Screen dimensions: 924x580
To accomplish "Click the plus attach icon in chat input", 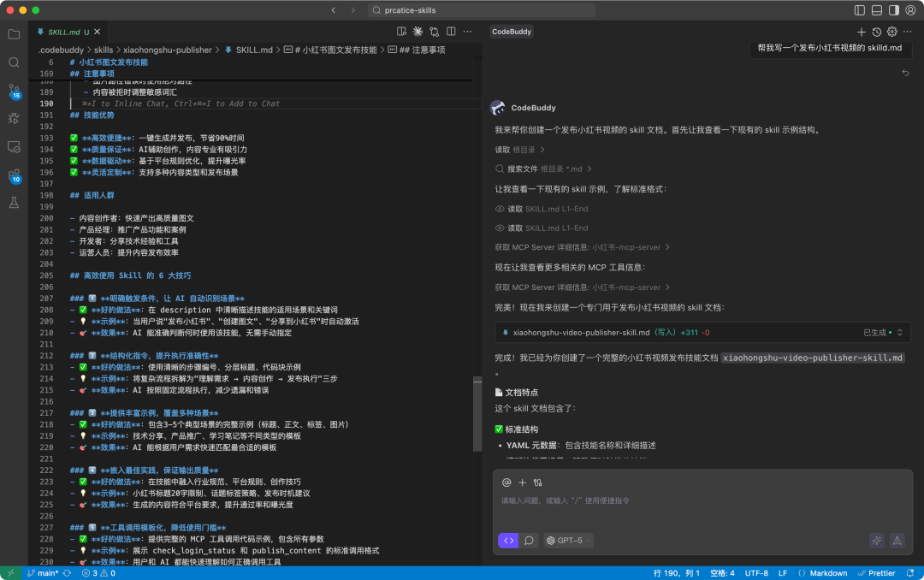I will [522, 482].
